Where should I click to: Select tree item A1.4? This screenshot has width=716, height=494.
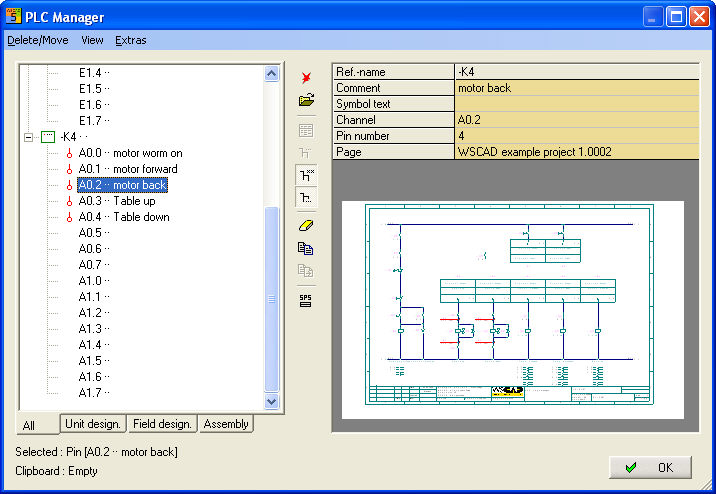(94, 345)
